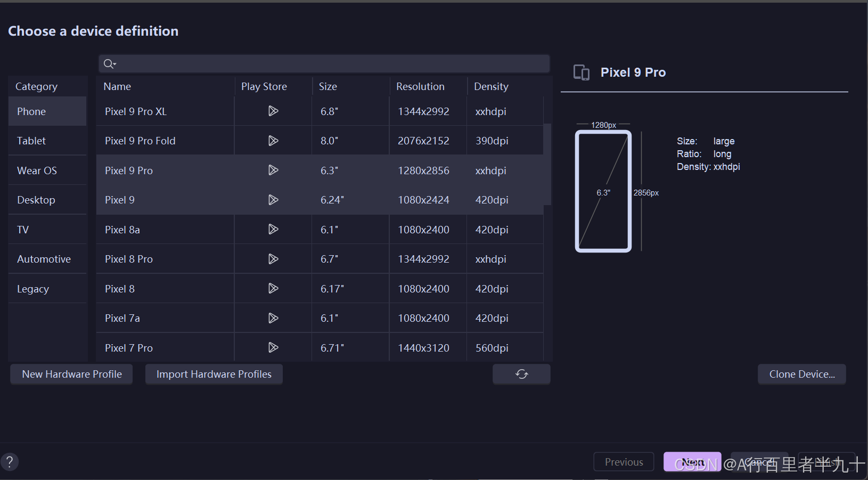Select the Pixel 9 Pro Fold device name
The width and height of the screenshot is (868, 480).
(x=140, y=141)
